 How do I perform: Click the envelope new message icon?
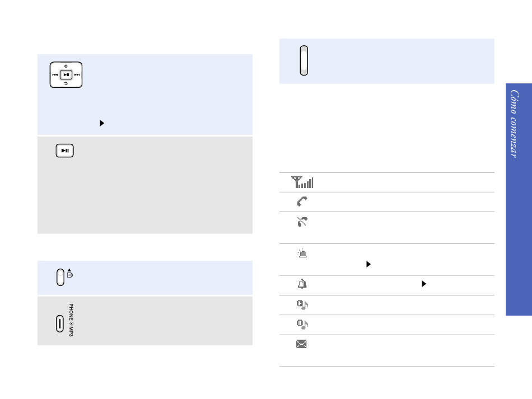[301, 344]
